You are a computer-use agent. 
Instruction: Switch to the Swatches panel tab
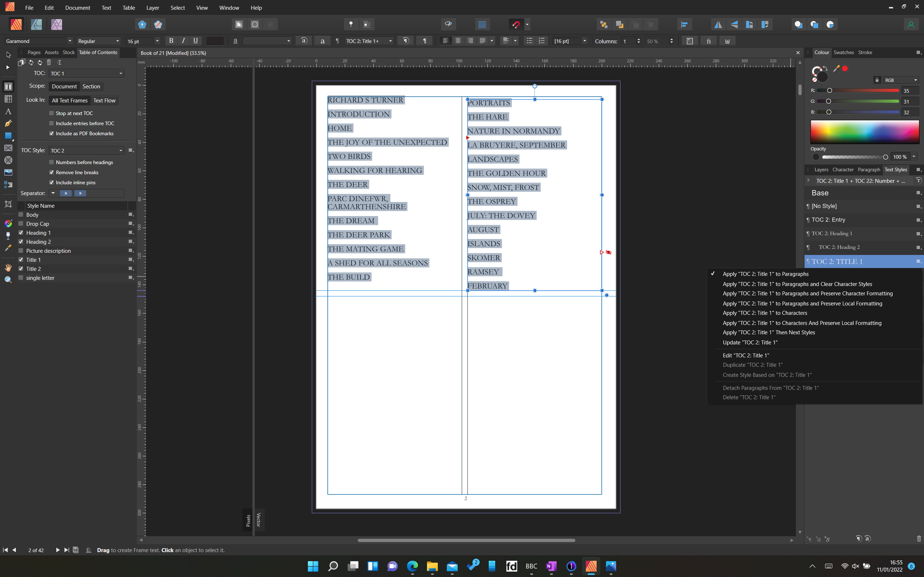click(844, 52)
